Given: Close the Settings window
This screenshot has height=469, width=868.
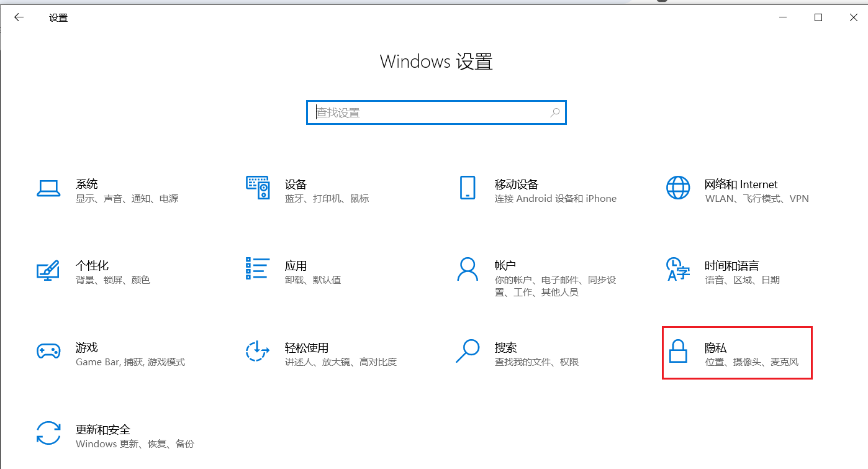Looking at the screenshot, I should (853, 17).
